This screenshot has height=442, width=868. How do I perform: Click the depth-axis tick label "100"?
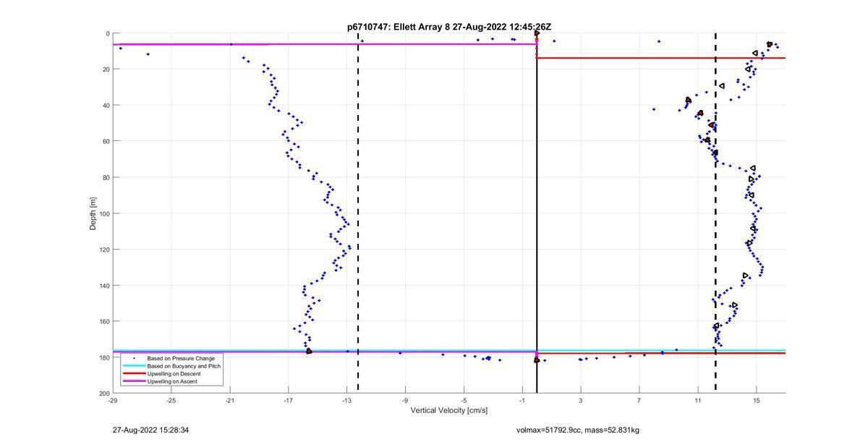[104, 213]
